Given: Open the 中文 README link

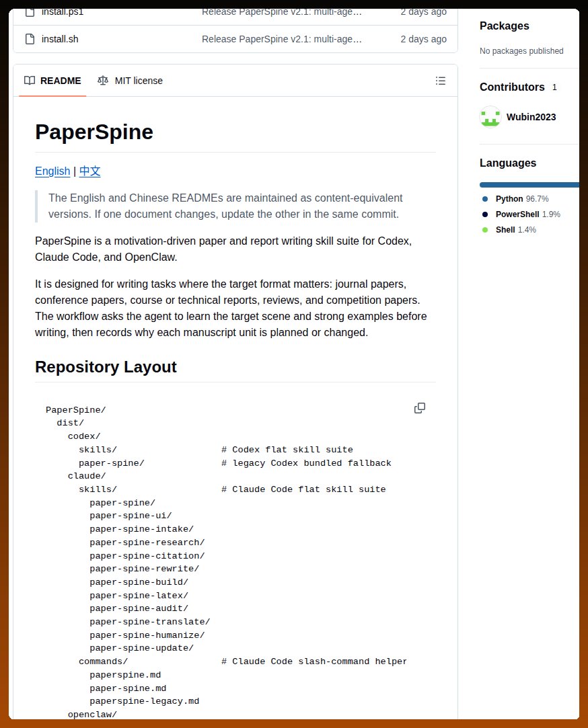Looking at the screenshot, I should click(x=89, y=171).
